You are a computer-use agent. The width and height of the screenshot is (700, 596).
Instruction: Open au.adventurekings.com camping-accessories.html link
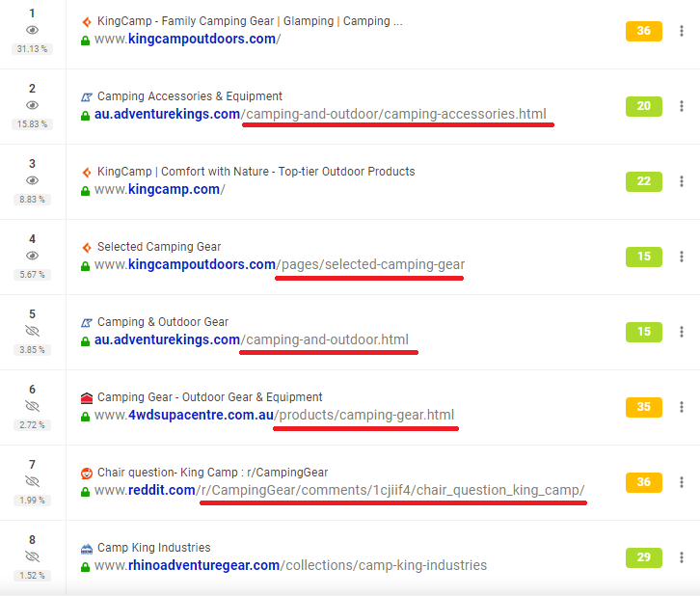(320, 115)
